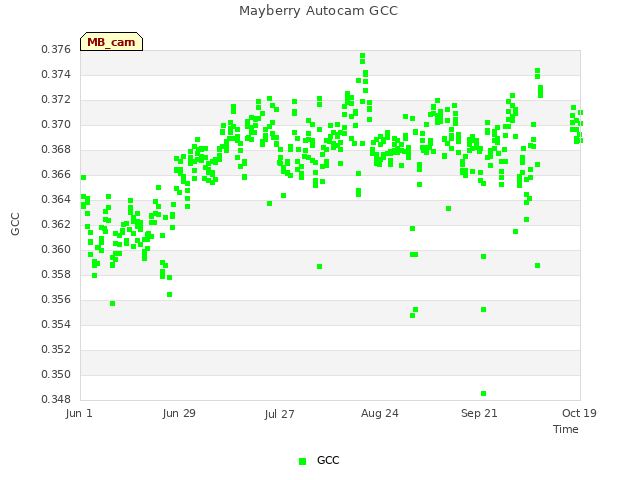Click the 0.370 y-axis value

pyautogui.click(x=56, y=124)
